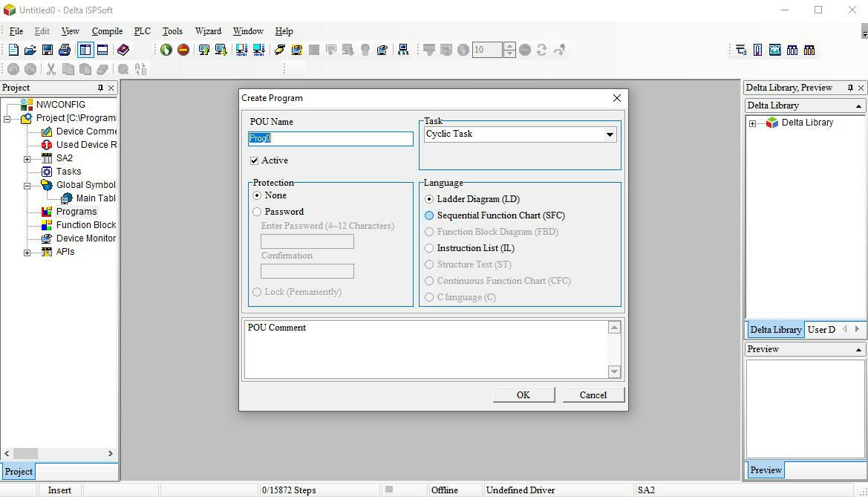Expand the Delta Library tree node
This screenshot has width=868, height=497.
(x=752, y=123)
